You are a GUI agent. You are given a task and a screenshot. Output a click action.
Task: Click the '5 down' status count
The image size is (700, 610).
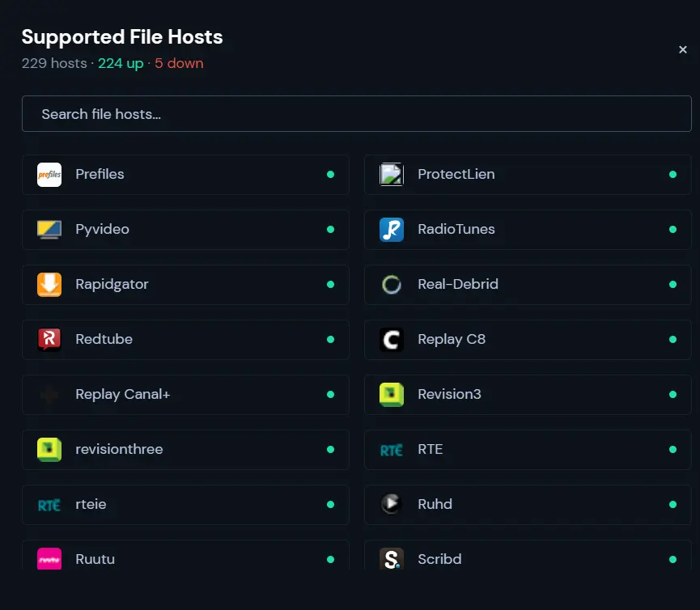click(x=179, y=63)
